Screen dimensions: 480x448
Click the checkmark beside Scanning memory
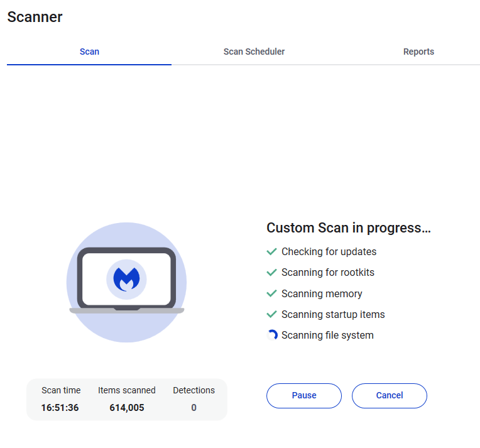coord(271,293)
